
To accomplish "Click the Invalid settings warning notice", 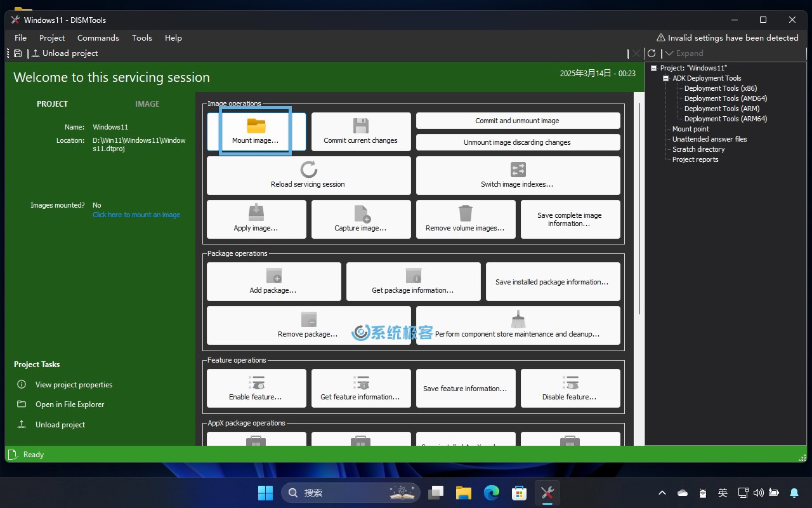I will click(727, 37).
